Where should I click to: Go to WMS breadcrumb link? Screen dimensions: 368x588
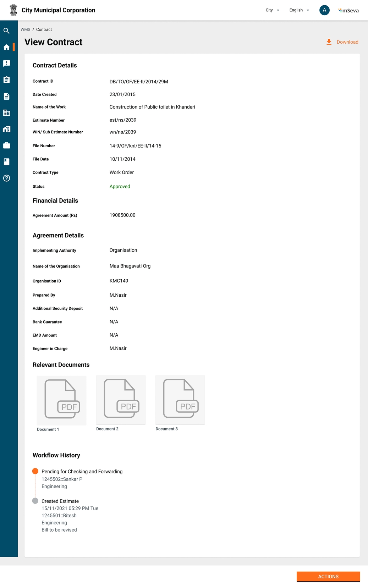click(x=25, y=29)
